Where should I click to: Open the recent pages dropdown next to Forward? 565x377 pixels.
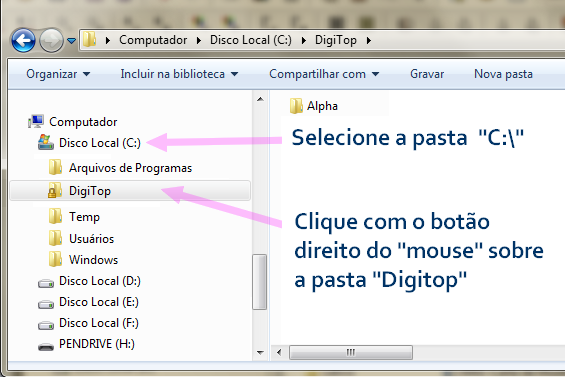[x=72, y=41]
